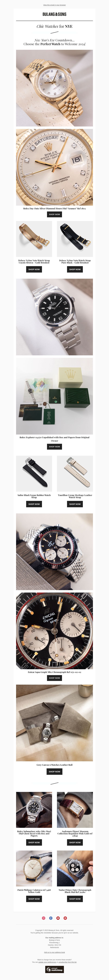Open the YouTube social icon
Screen dimensions: 109x980
(58, 918)
